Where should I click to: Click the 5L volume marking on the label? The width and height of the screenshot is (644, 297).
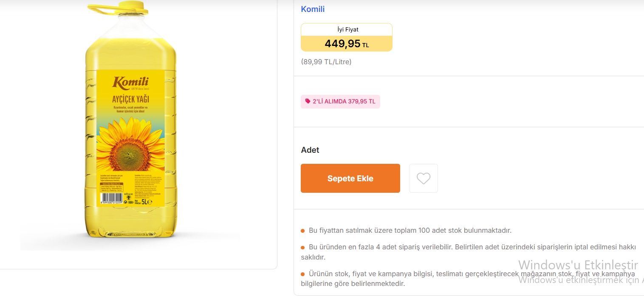tap(147, 201)
